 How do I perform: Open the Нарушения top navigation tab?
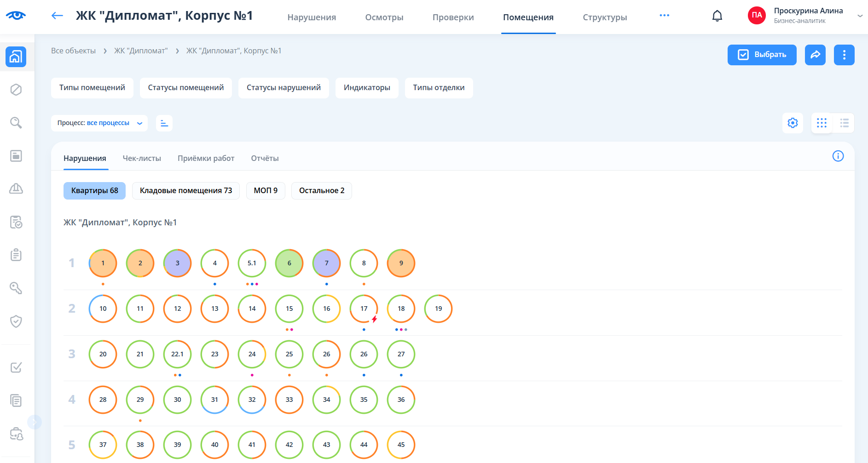(312, 17)
